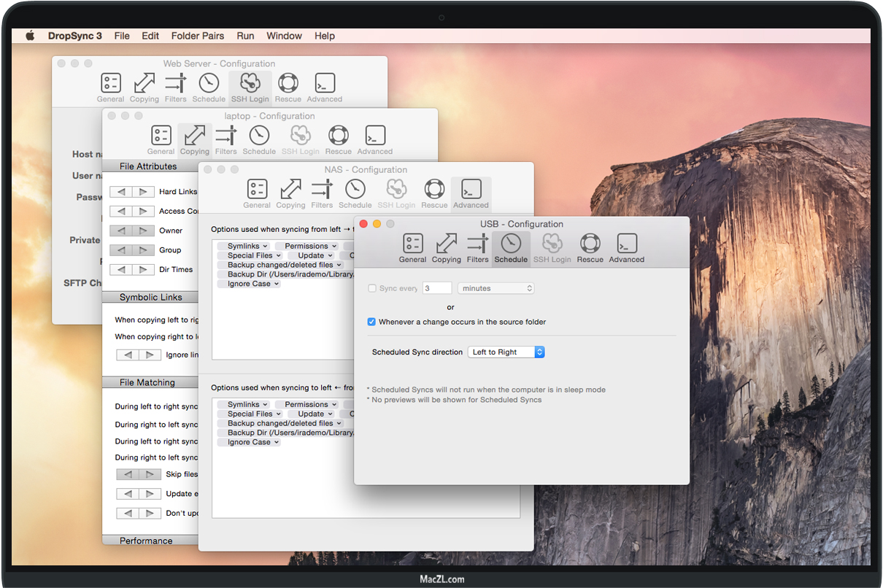The image size is (883, 588).
Task: Open the minutes interval dropdown
Action: (x=496, y=288)
